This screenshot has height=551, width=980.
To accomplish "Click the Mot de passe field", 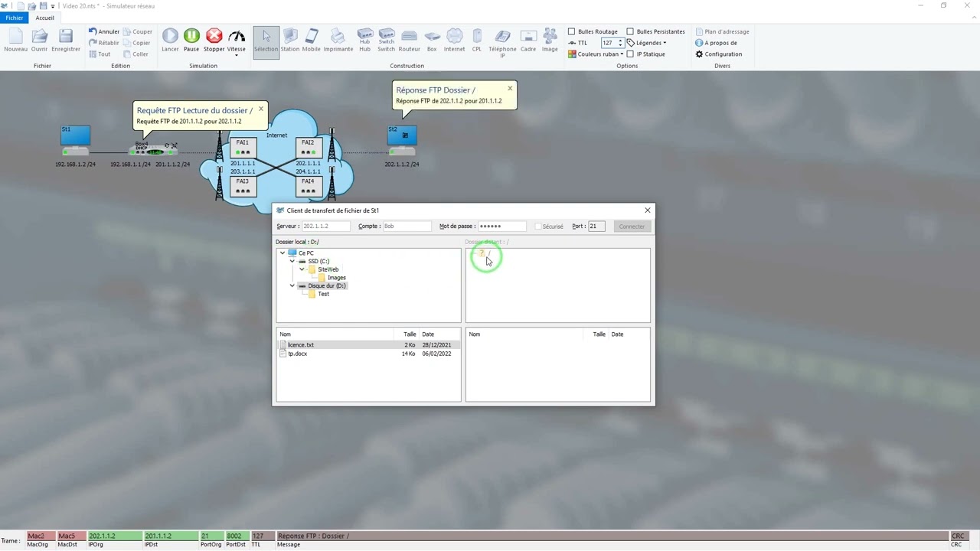I will click(502, 227).
